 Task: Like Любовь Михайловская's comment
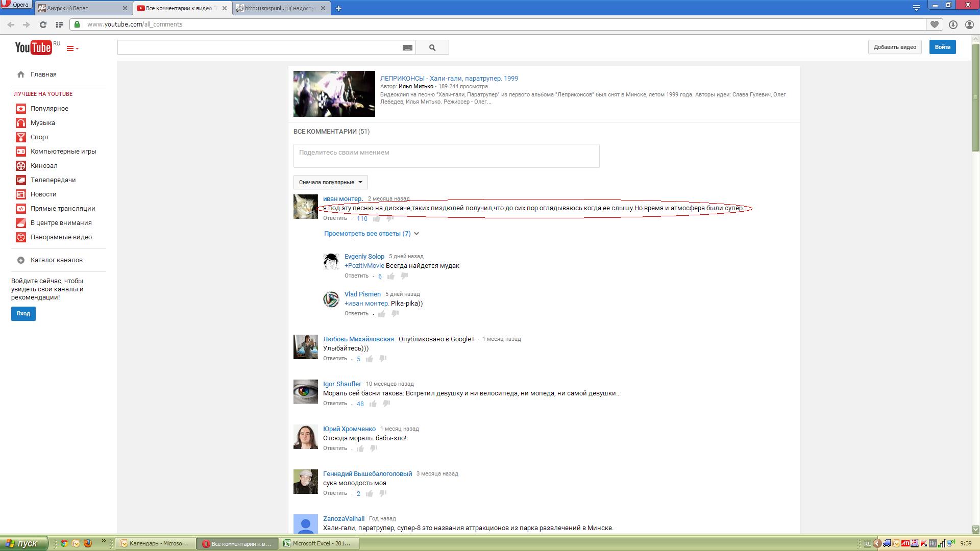[x=370, y=359]
